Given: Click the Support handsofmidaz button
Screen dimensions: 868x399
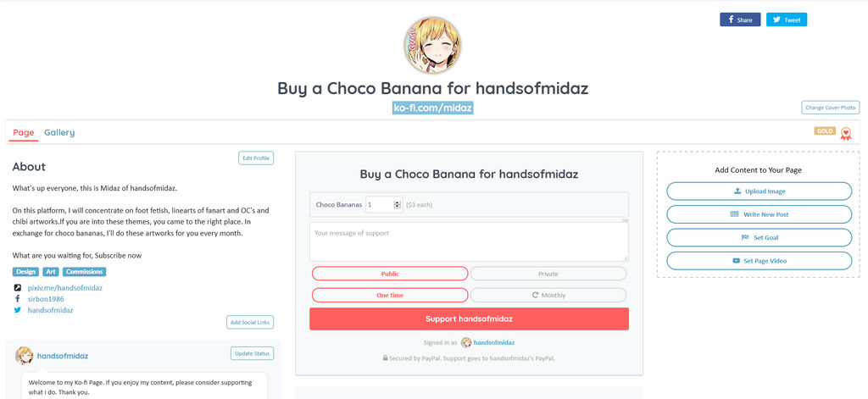Looking at the screenshot, I should tap(469, 319).
